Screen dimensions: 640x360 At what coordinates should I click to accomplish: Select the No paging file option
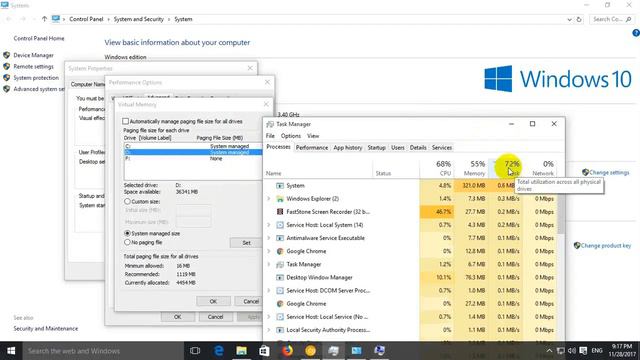(x=127, y=242)
